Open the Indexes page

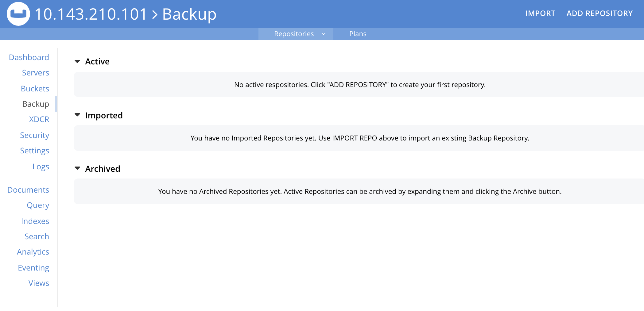pos(35,221)
